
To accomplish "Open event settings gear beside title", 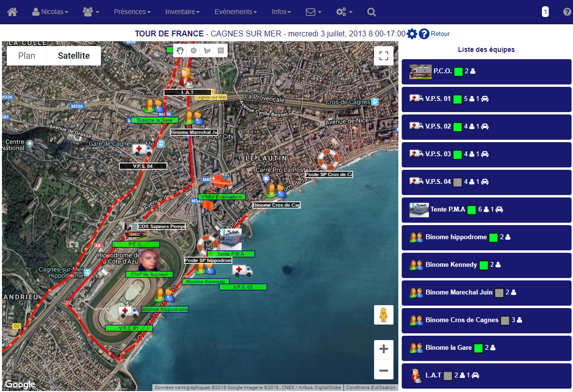I will 412,34.
